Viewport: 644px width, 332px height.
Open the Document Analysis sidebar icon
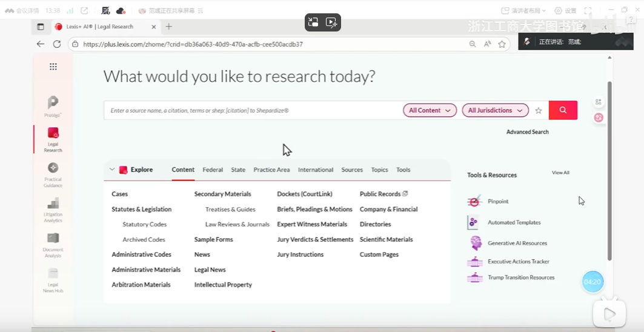[53, 238]
